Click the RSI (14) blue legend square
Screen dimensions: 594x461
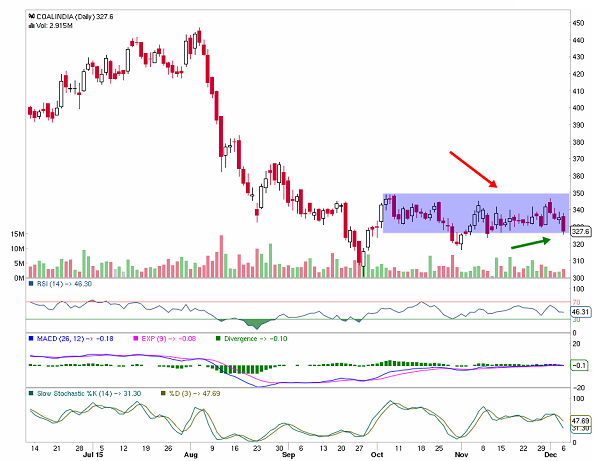(x=31, y=284)
